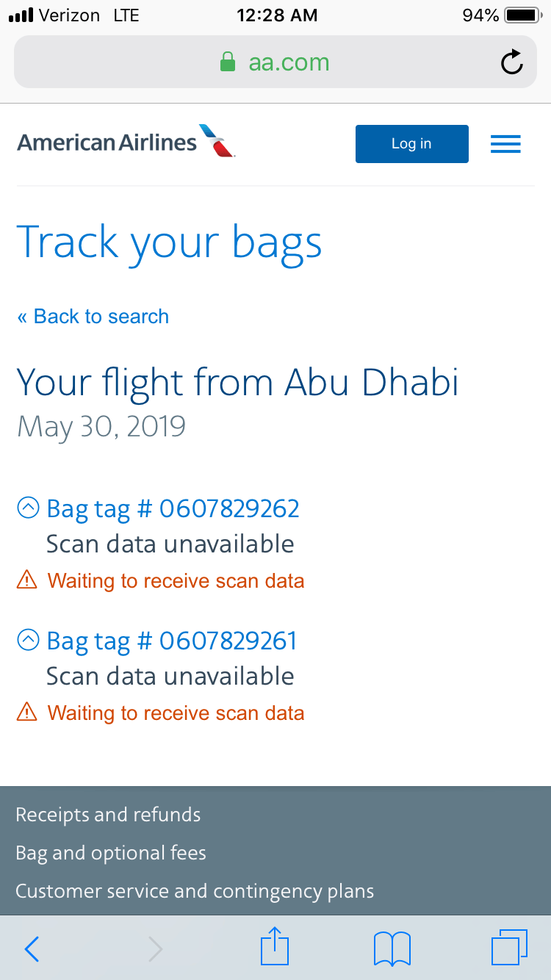Collapse bag tag 0607829262 chevron

[x=28, y=508]
